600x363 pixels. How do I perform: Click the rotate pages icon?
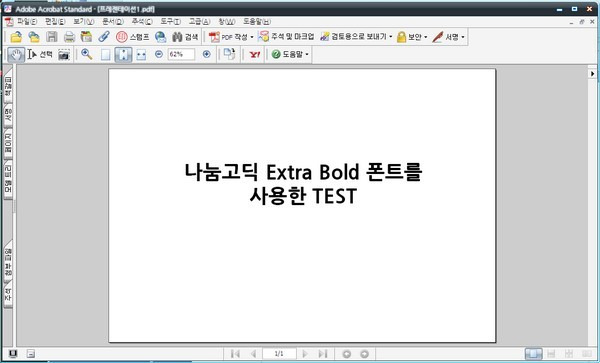point(229,54)
